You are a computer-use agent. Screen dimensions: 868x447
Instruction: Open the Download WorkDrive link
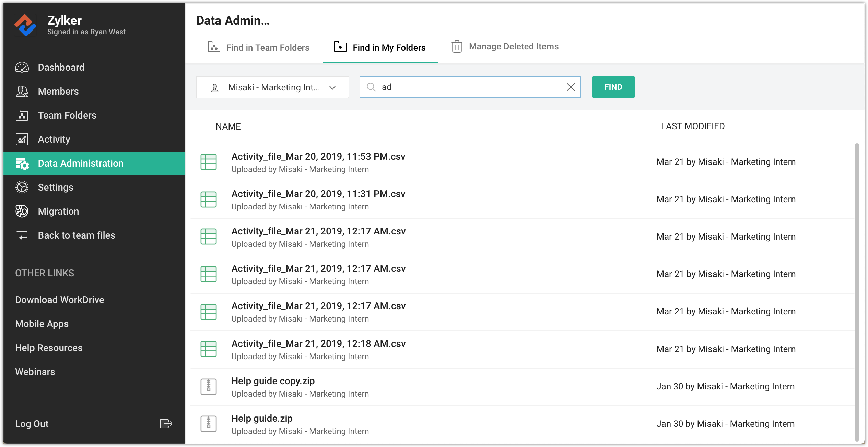60,300
